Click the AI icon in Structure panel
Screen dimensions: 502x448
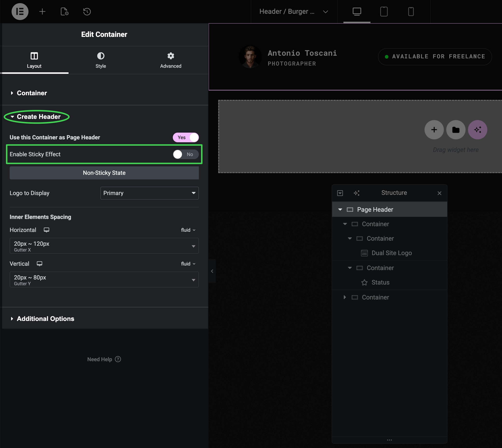coord(356,193)
